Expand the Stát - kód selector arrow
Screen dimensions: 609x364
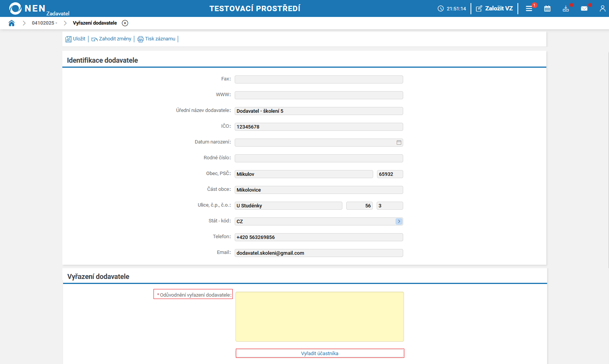tap(399, 221)
